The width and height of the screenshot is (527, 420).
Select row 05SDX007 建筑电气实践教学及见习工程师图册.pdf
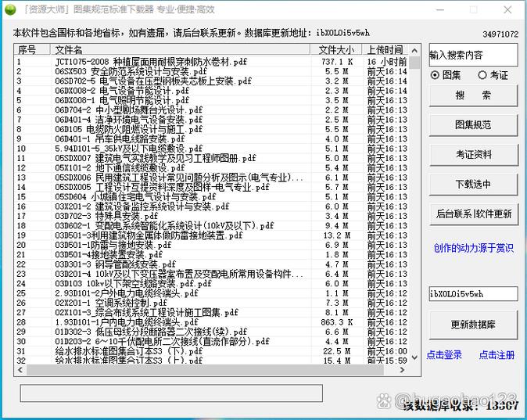click(x=212, y=158)
